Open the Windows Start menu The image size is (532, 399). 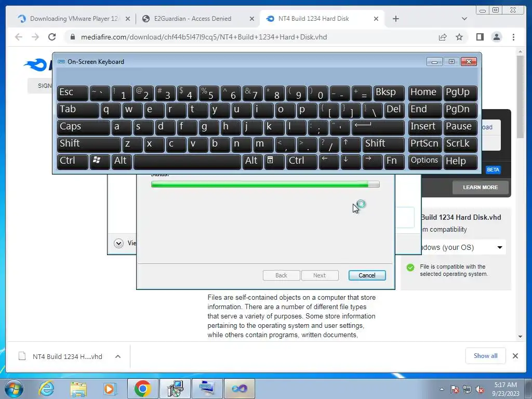(x=14, y=389)
